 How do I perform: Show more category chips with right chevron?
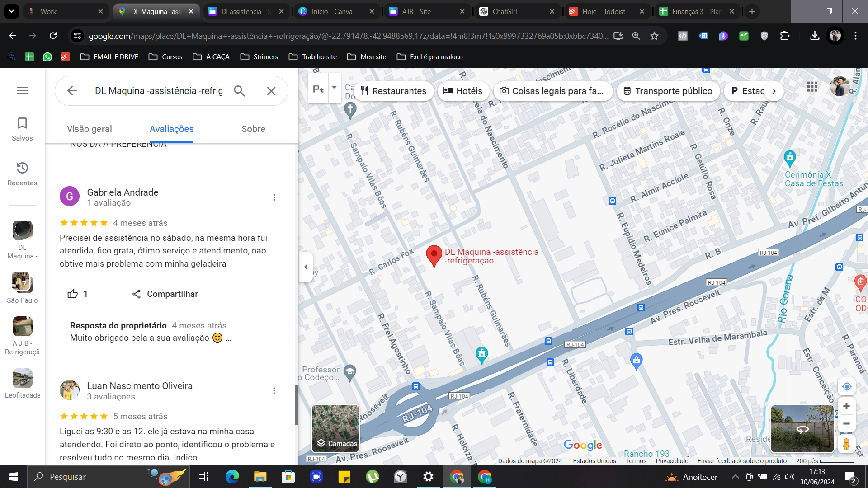point(774,91)
